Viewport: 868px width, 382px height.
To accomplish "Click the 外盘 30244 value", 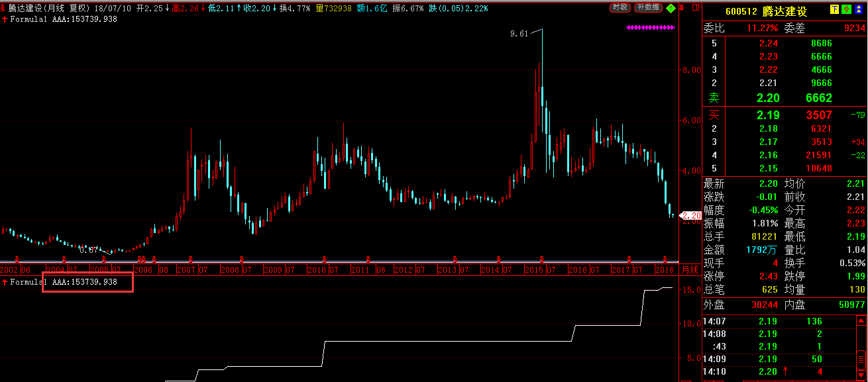I will click(x=765, y=305).
